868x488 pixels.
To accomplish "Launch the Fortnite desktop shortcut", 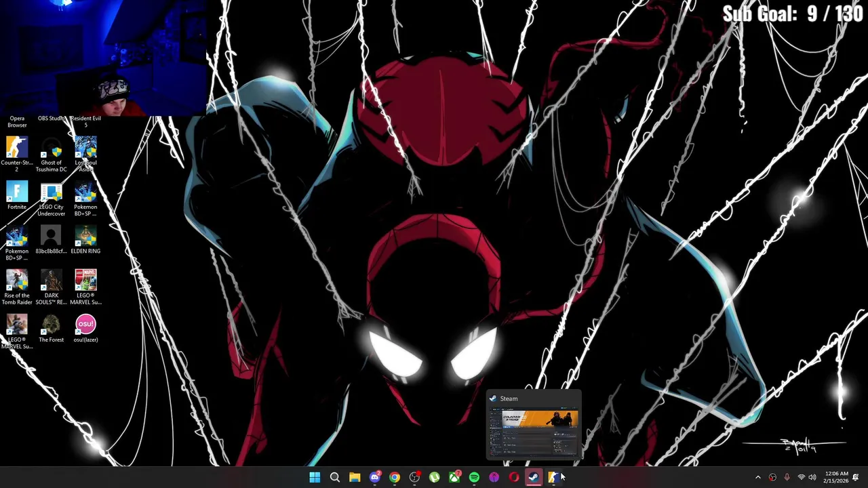I will tap(17, 197).
